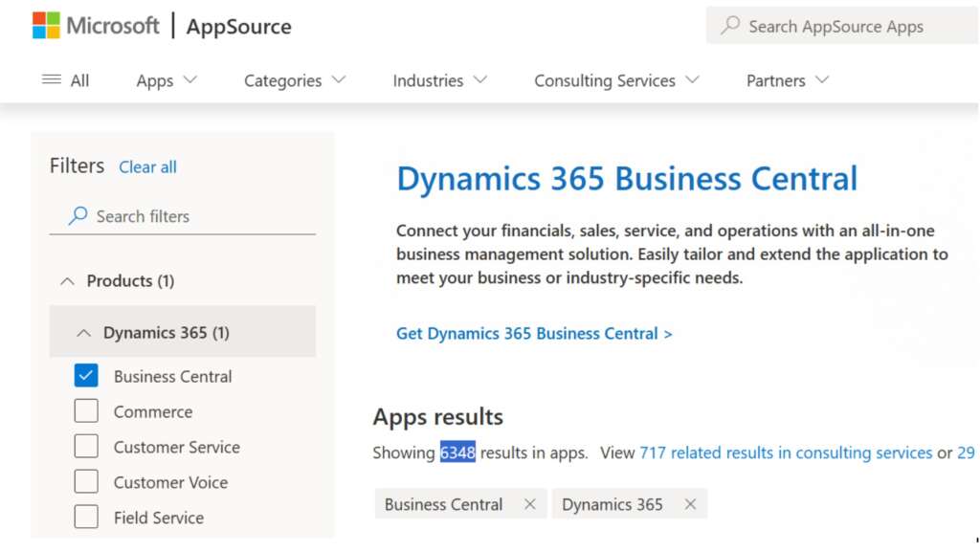The height and width of the screenshot is (552, 980).
Task: Select the Field Service checkbox
Action: click(x=86, y=517)
